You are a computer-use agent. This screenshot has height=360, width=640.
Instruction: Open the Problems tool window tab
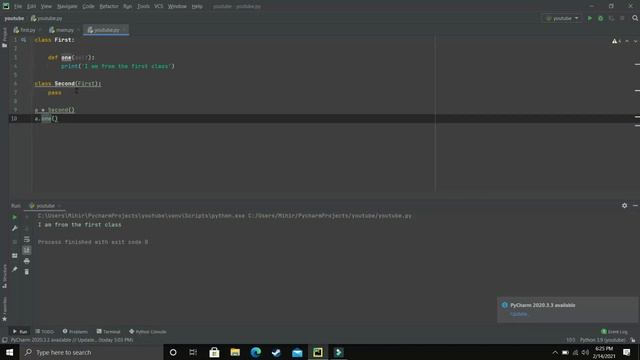[x=75, y=331]
